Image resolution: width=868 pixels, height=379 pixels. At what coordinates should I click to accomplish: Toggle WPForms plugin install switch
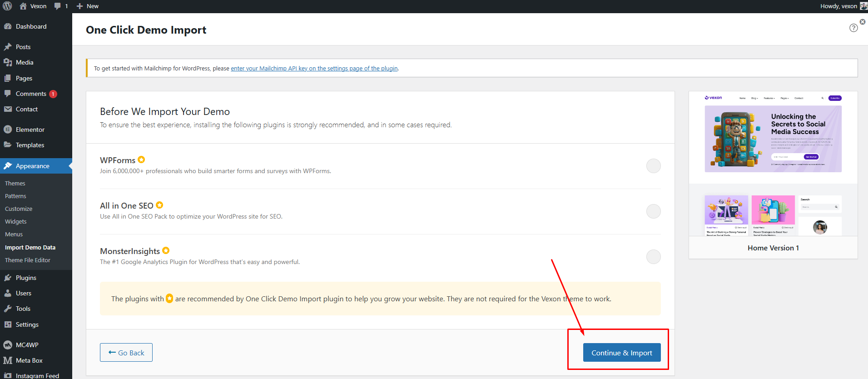[x=653, y=166]
